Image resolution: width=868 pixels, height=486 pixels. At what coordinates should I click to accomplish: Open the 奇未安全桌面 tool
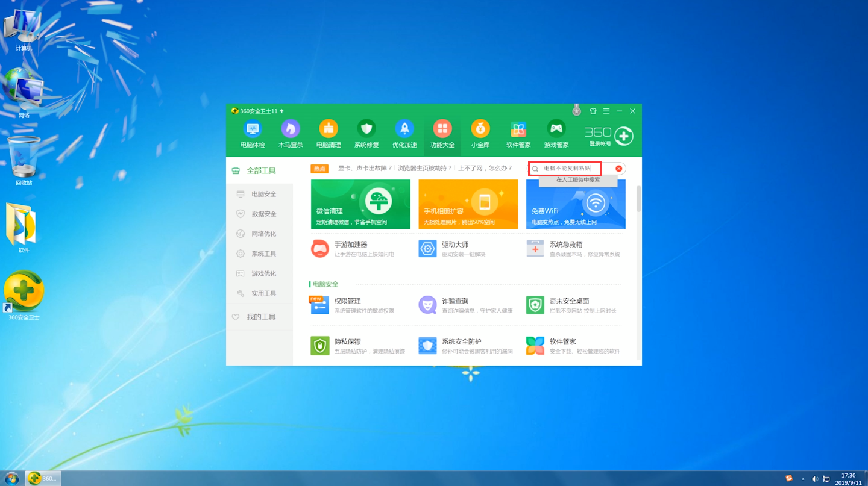(x=571, y=305)
